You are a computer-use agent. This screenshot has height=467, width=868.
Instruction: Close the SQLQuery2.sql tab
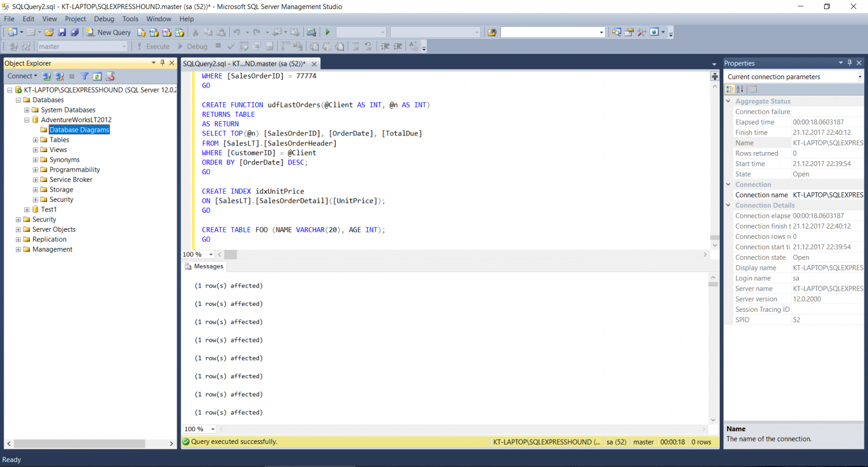314,64
